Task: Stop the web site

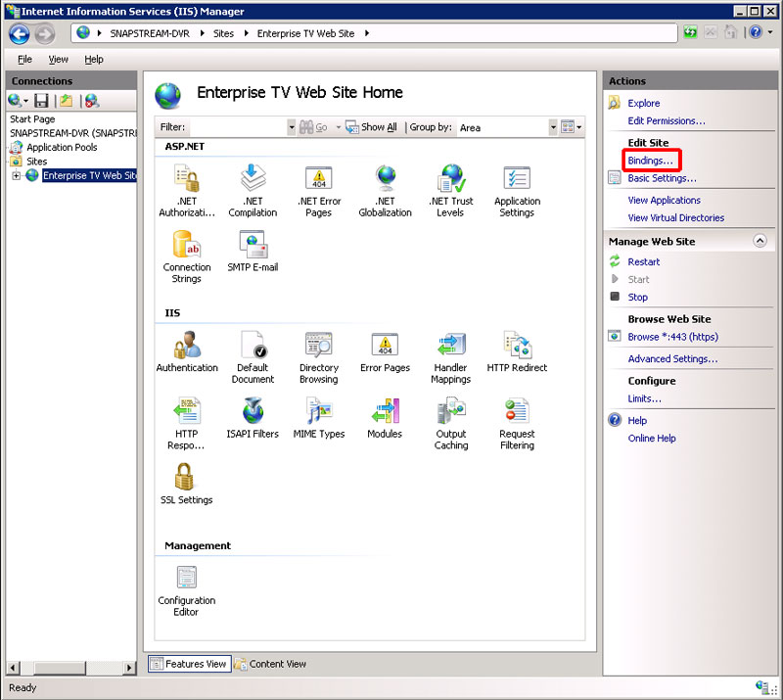Action: point(638,298)
